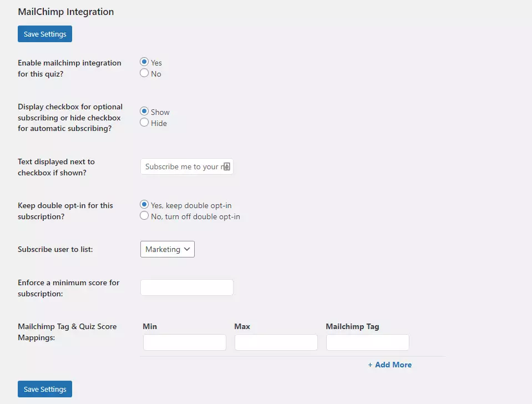
Task: Click the 'Subscribe user to list:' label
Action: (55, 249)
